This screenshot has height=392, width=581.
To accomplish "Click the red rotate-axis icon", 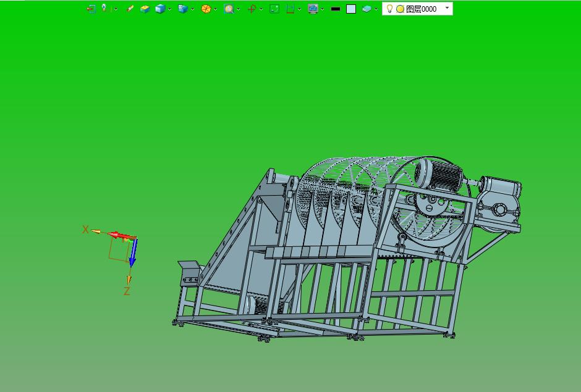I will click(252, 9).
